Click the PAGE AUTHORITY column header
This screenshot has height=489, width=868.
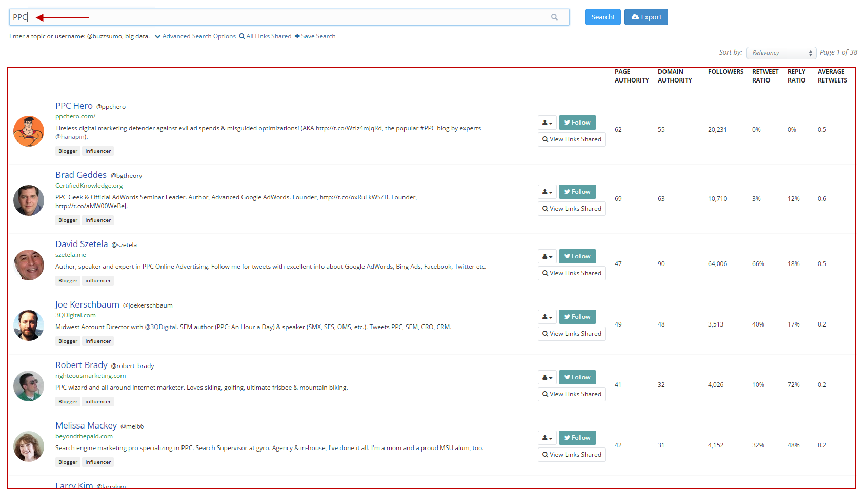click(x=632, y=76)
